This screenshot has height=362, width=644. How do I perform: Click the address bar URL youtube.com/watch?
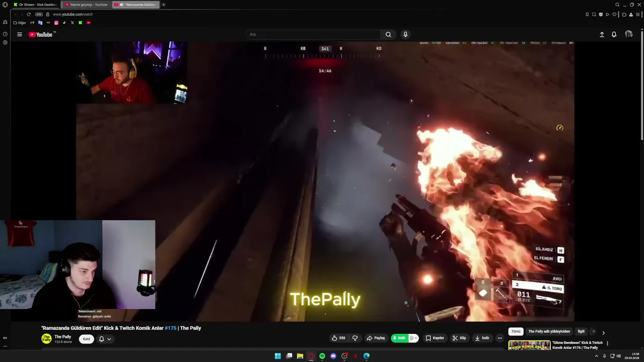(x=73, y=15)
